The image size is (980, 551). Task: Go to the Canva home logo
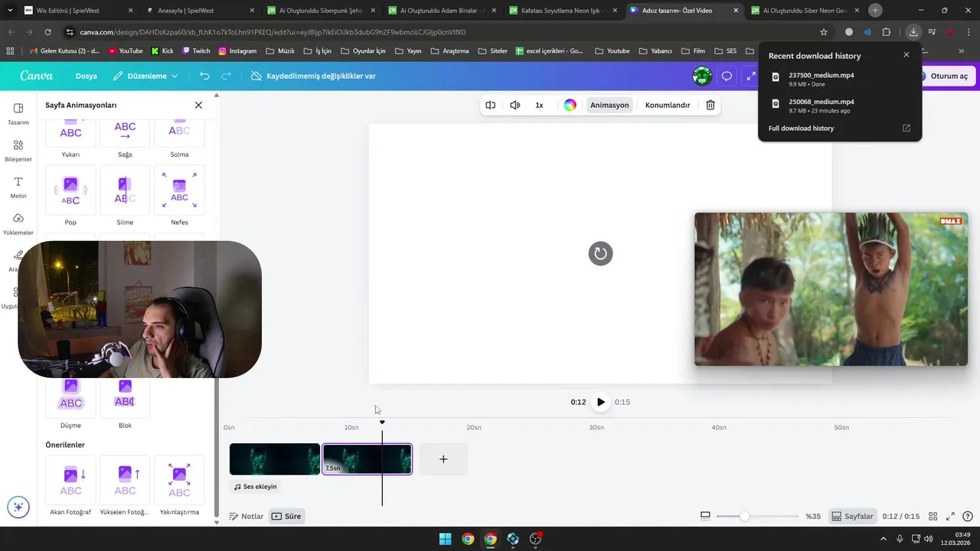[x=37, y=76]
